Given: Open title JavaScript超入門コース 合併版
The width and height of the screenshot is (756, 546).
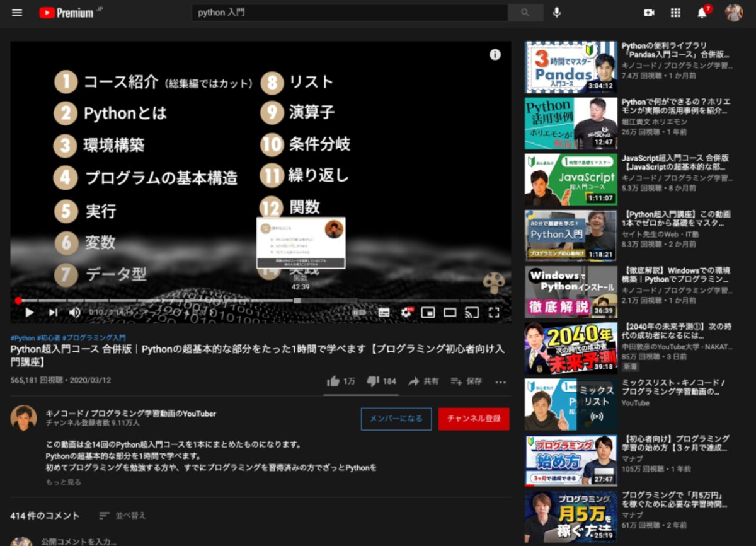Looking at the screenshot, I should click(x=675, y=163).
